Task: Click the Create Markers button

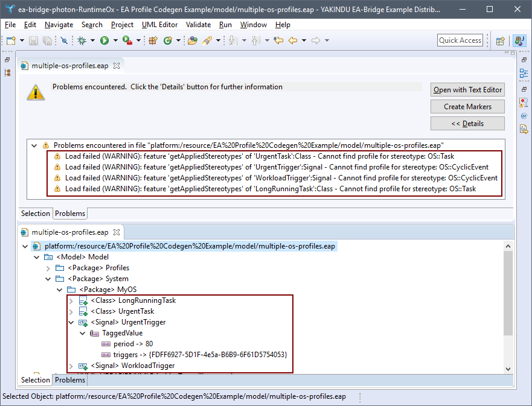Action: [x=467, y=107]
